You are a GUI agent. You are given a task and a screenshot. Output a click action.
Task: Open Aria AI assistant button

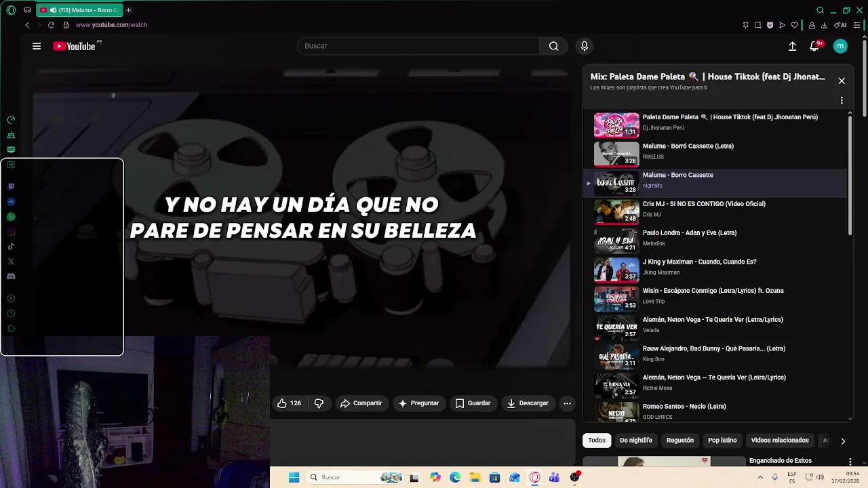click(x=841, y=25)
